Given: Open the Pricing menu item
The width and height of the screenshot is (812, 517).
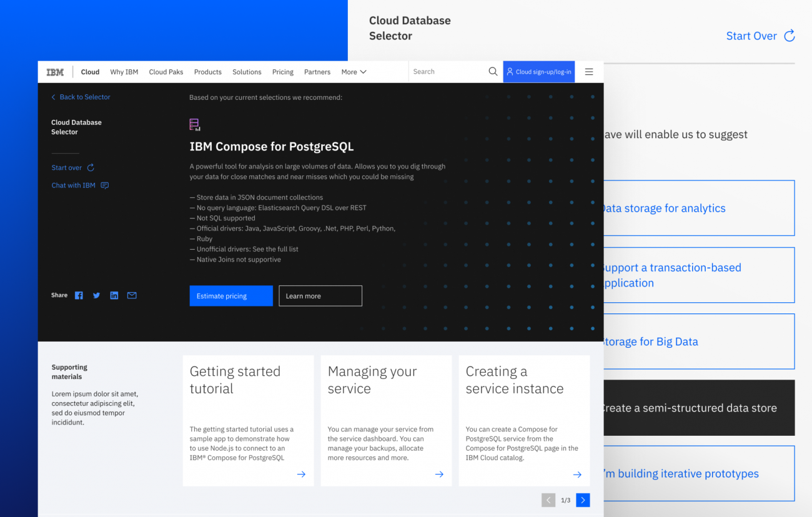Looking at the screenshot, I should tap(283, 72).
